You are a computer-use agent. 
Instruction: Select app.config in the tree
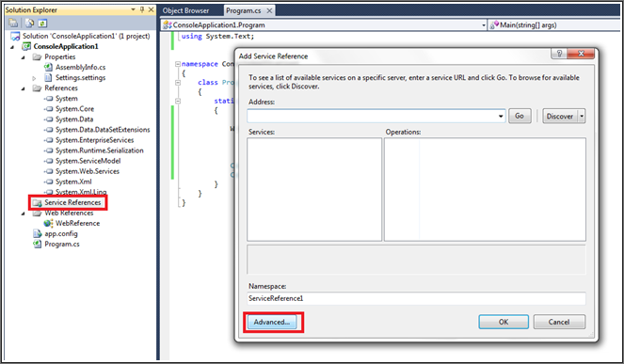pos(61,233)
